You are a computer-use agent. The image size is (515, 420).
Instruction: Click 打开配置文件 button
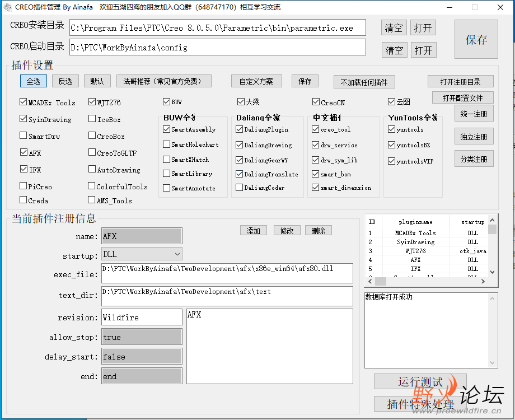tap(462, 98)
